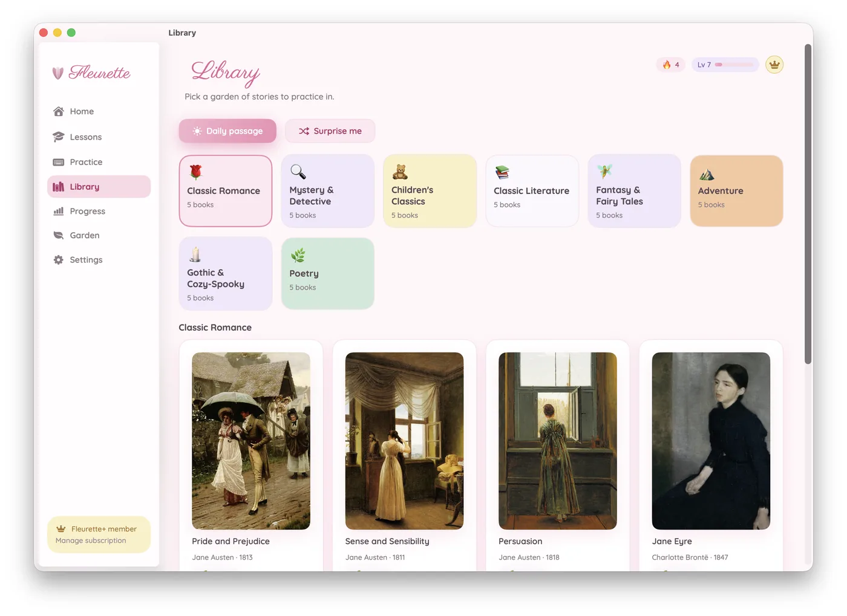Image resolution: width=847 pixels, height=616 pixels.
Task: Click the crown icon in Fleurette+ member box
Action: pos(61,529)
